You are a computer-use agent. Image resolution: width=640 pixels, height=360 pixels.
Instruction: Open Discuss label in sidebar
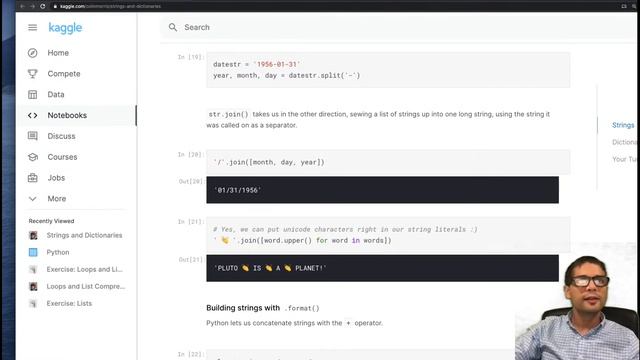tap(61, 136)
